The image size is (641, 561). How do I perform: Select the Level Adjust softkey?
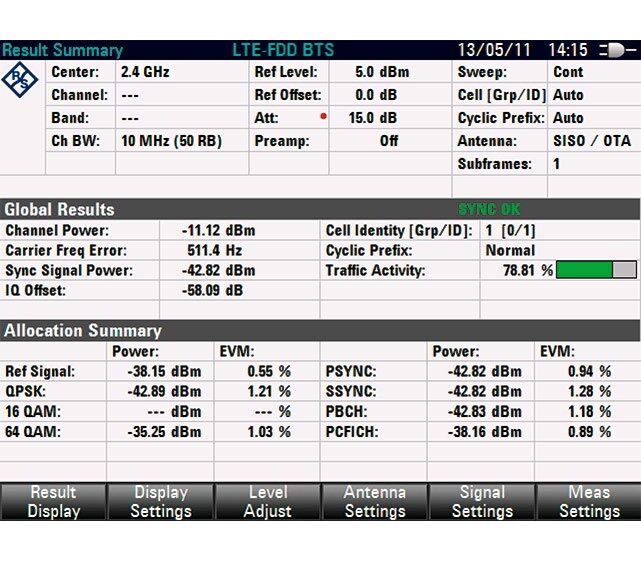(x=267, y=501)
